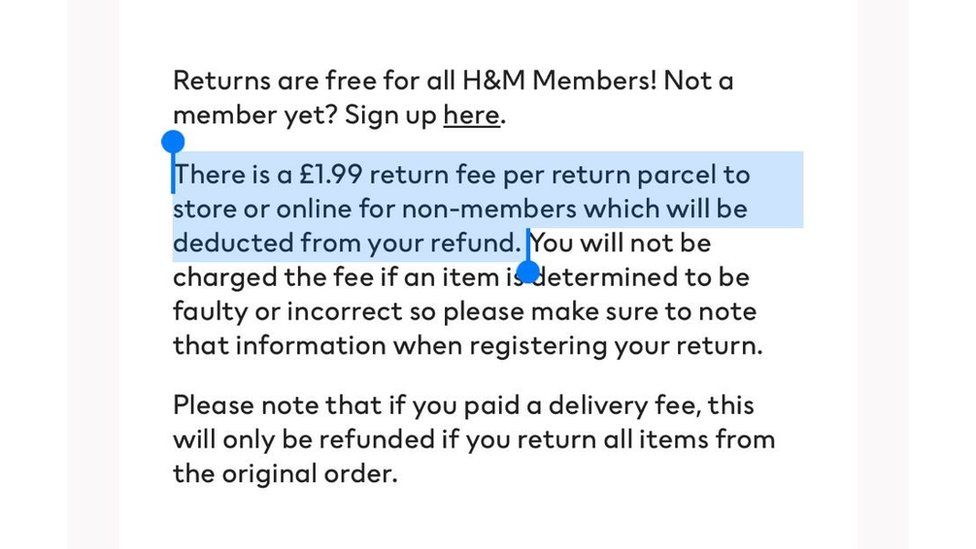Image resolution: width=976 pixels, height=549 pixels.
Task: Click the words 'Sign up' before the link
Action: (390, 116)
